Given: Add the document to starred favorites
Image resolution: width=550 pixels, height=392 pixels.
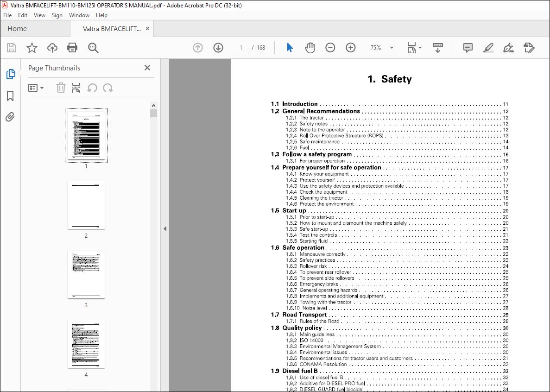Looking at the screenshot, I should point(32,48).
